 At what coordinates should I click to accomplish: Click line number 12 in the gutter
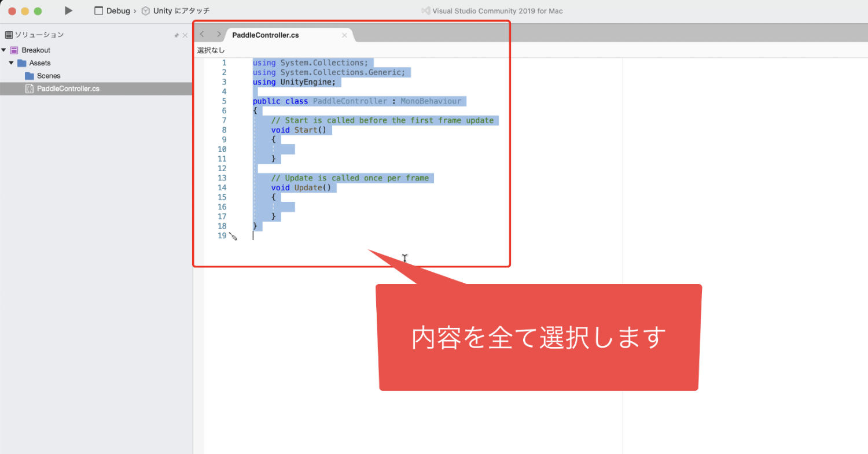222,168
